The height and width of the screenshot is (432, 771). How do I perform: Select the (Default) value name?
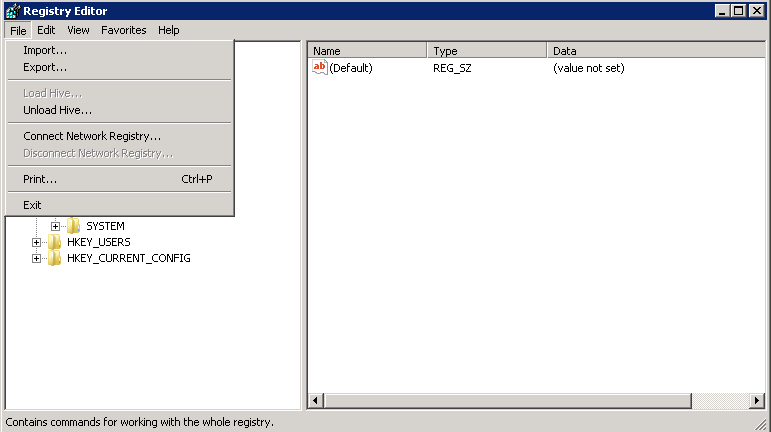click(351, 68)
